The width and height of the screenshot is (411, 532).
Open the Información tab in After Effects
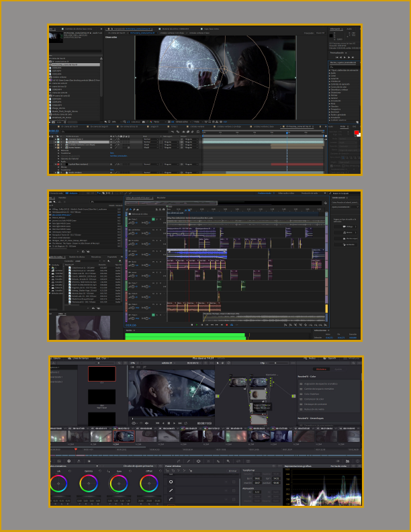335,29
